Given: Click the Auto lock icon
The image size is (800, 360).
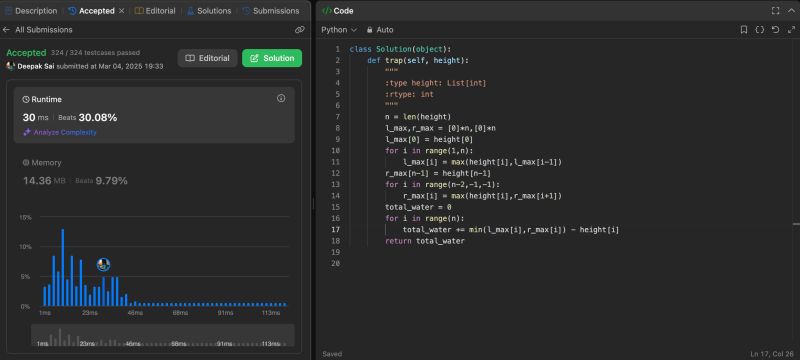Looking at the screenshot, I should 370,30.
